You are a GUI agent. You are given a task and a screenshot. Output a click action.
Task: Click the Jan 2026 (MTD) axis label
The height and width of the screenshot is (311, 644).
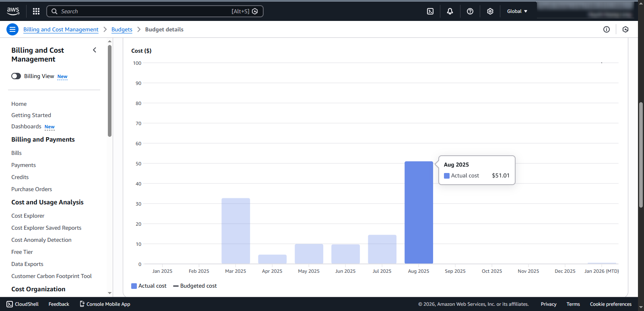(602, 271)
